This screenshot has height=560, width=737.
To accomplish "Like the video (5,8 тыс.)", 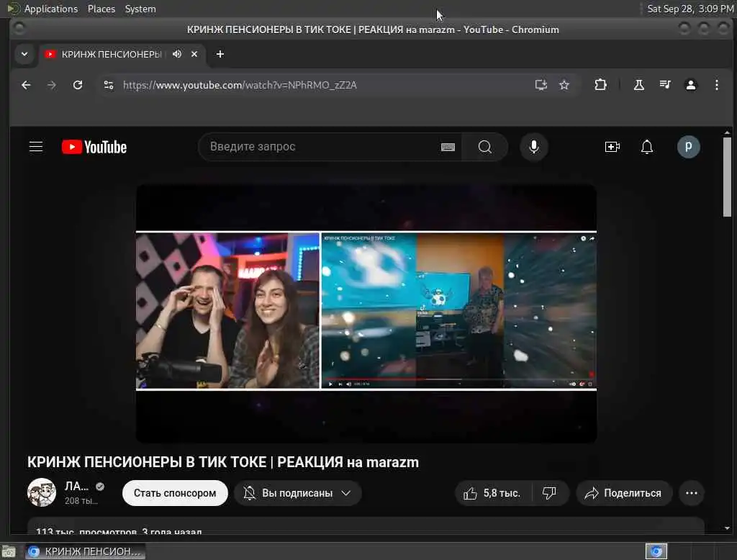I will [492, 493].
